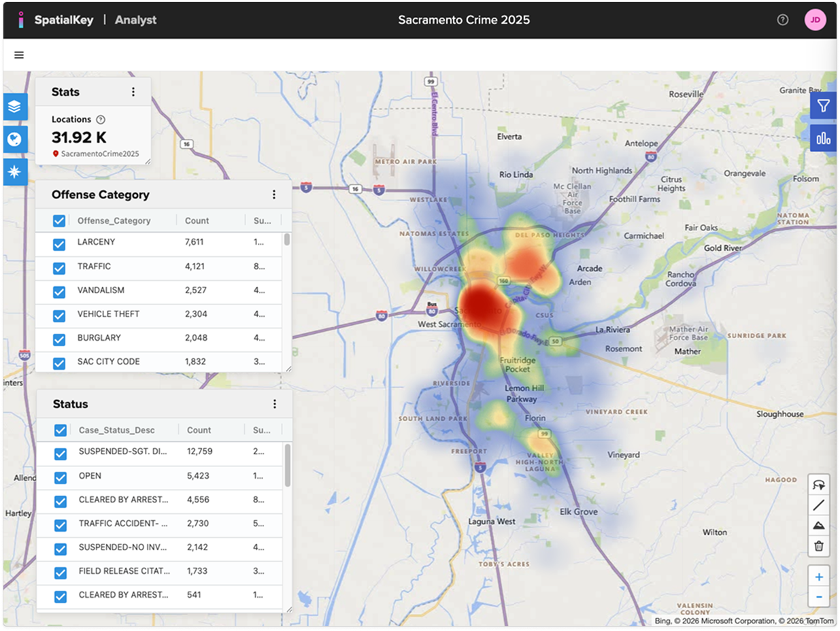Sort Status panel by Count column
Viewport: 840px width, 631px height.
pyautogui.click(x=199, y=430)
